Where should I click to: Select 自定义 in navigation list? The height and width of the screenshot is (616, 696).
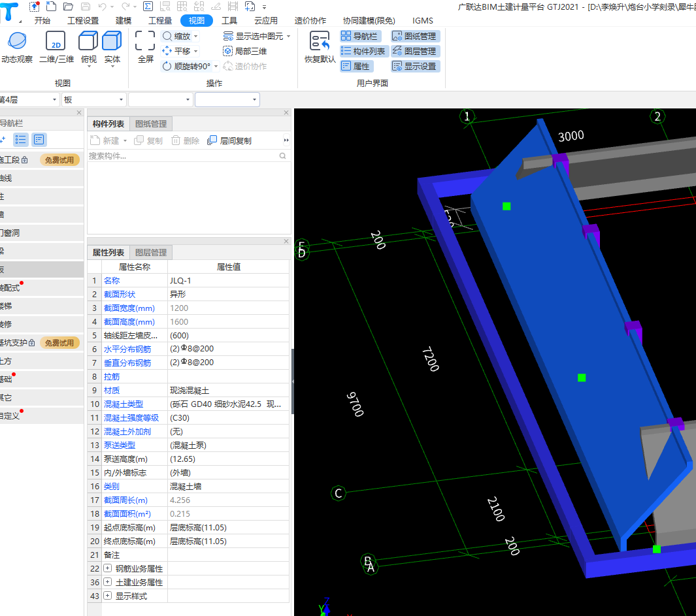pyautogui.click(x=42, y=416)
